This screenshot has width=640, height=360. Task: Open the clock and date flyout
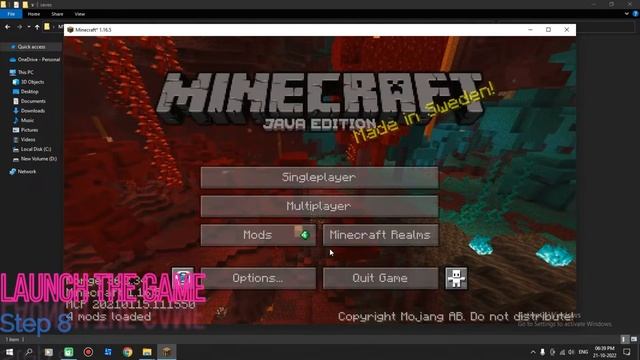coord(604,352)
